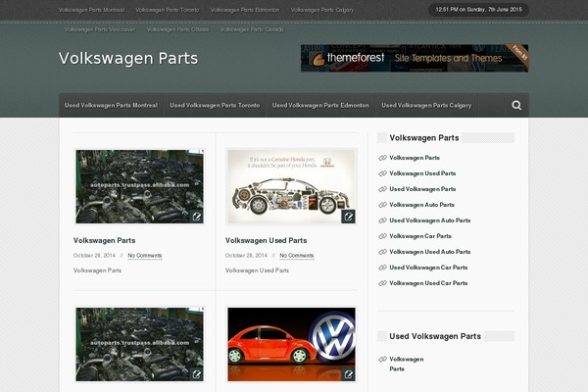
Task: Open lower engine parts post thumbnail
Action: [139, 344]
